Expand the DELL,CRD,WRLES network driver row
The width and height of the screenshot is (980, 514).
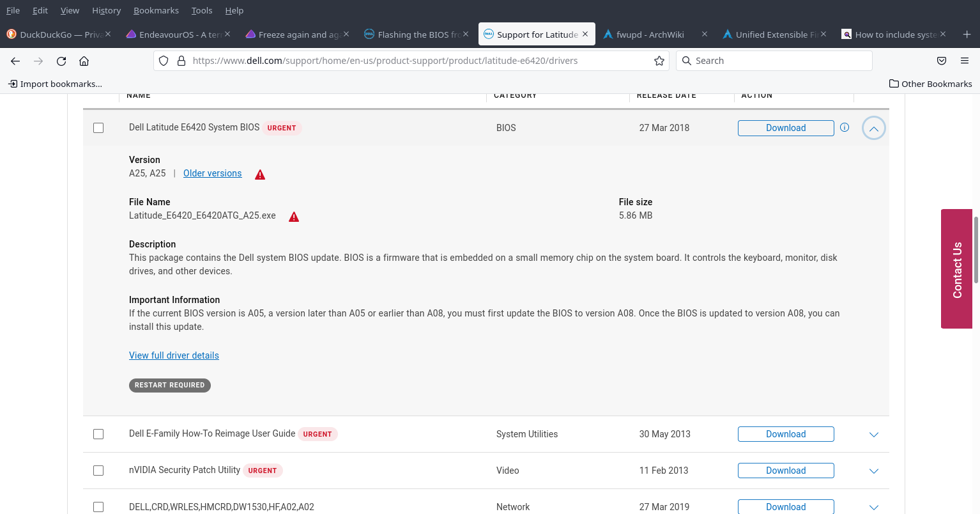click(874, 508)
